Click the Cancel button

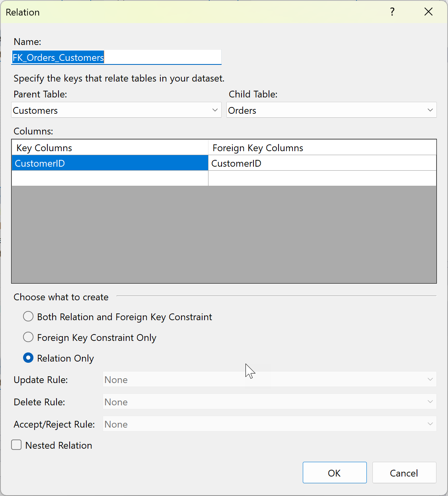click(404, 473)
